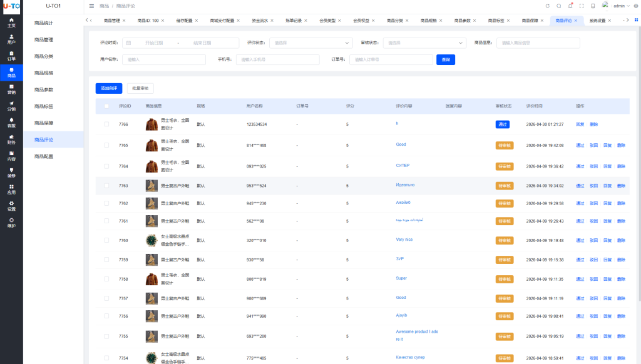Image resolution: width=641 pixels, height=364 pixels.
Task: Close the 系统设置 tab
Action: (x=610, y=21)
